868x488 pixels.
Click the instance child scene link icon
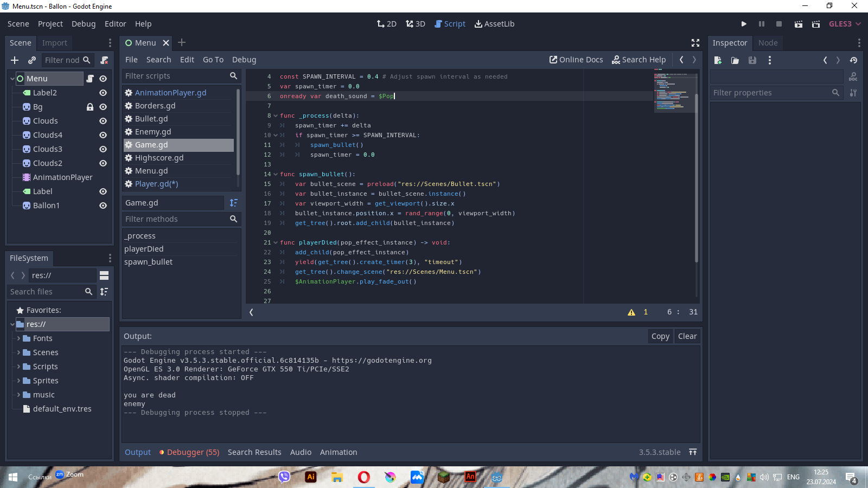(32, 60)
